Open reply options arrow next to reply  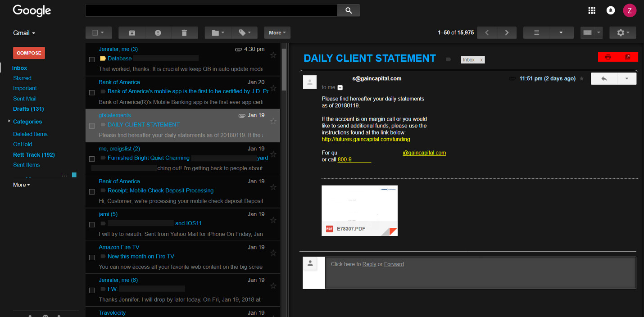(626, 78)
